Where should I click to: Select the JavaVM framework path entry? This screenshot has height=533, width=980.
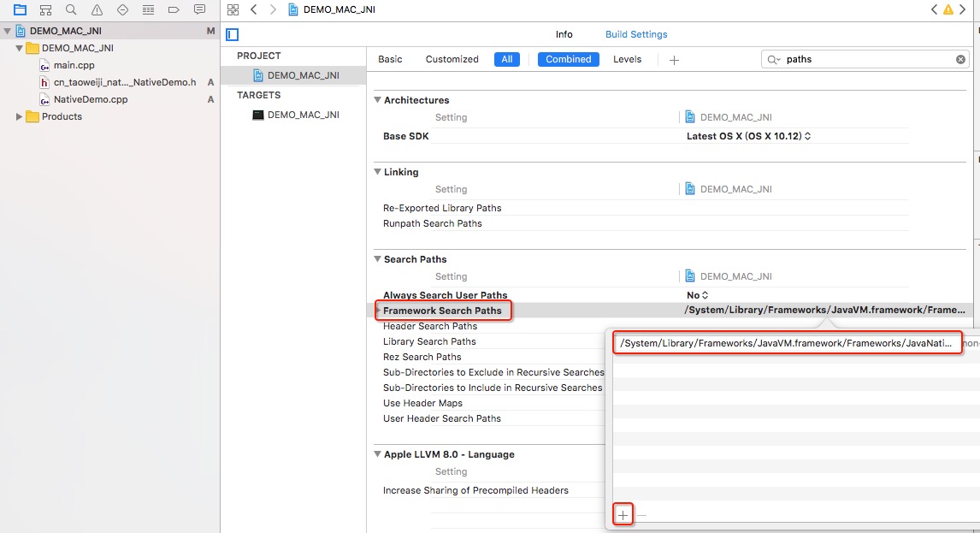click(787, 343)
